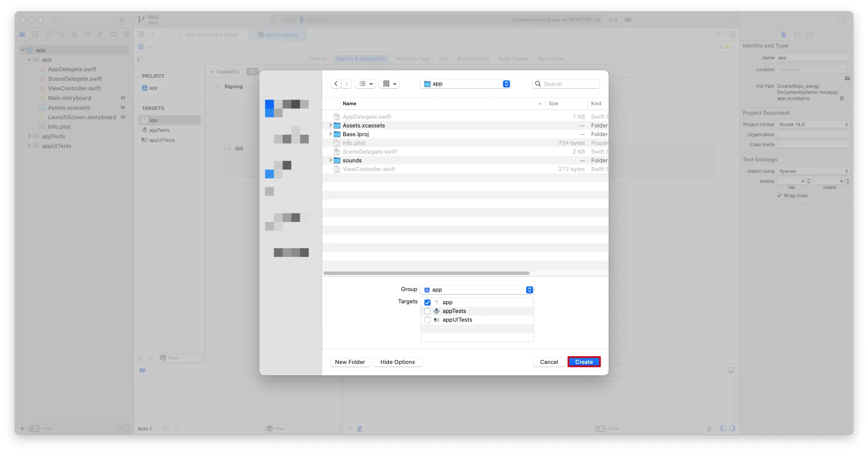Open the Issue navigator warning icon
The height and width of the screenshot is (453, 868).
tap(74, 34)
